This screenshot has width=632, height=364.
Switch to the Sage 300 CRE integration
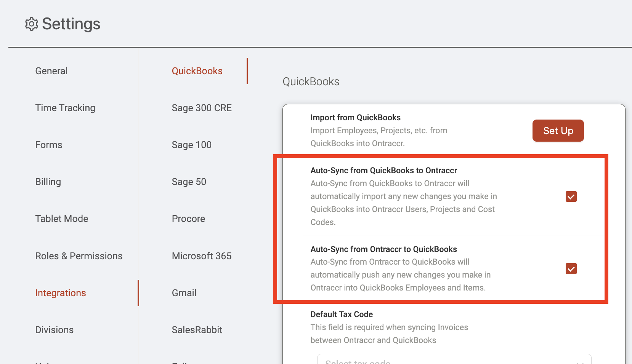pos(202,108)
